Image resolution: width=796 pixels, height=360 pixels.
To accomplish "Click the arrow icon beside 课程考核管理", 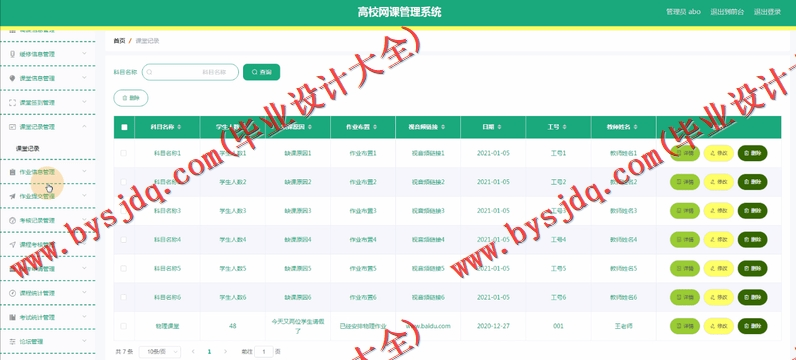I will tap(13, 244).
